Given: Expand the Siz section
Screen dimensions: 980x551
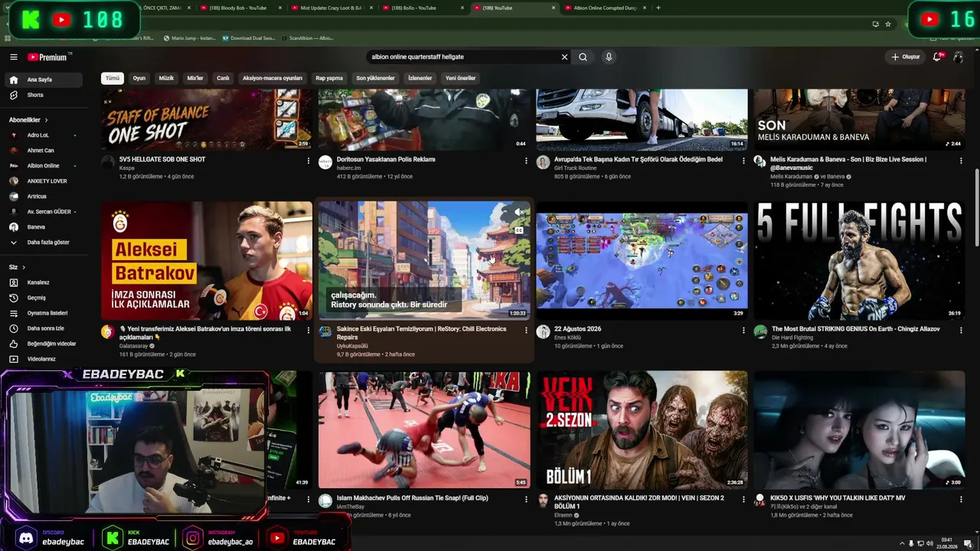Looking at the screenshot, I should tap(18, 267).
